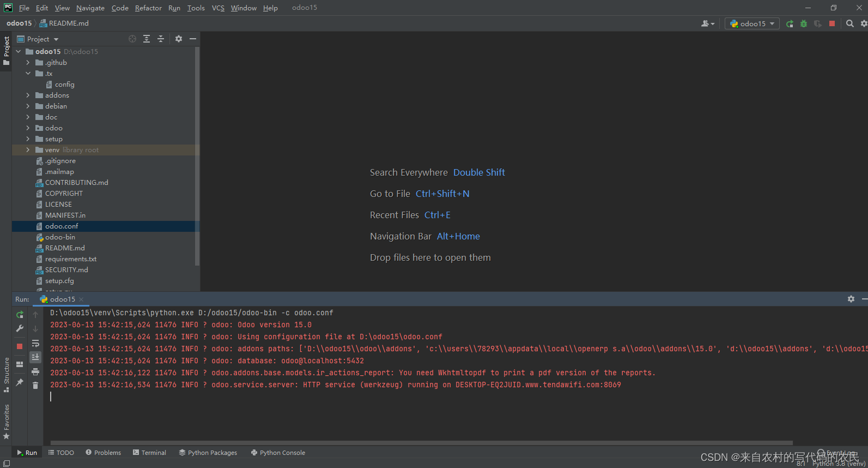The image size is (868, 468).
Task: Expand the addons folder
Action: (28, 95)
